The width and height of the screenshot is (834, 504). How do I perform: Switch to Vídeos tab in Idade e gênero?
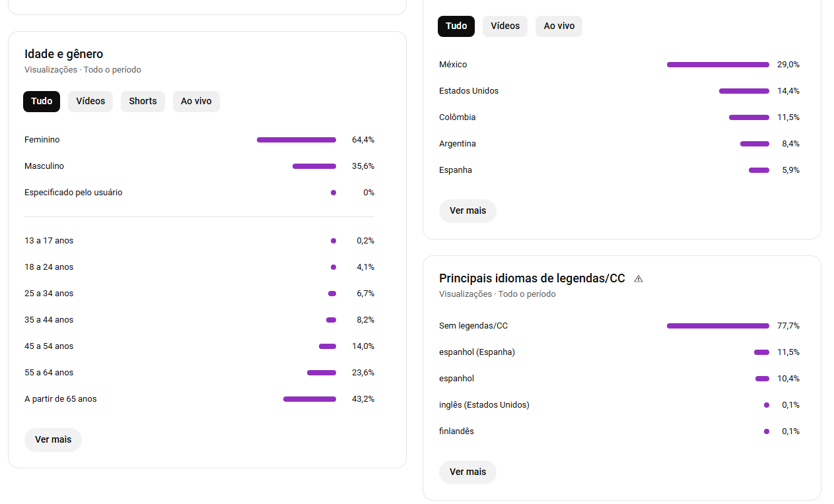[x=90, y=102]
